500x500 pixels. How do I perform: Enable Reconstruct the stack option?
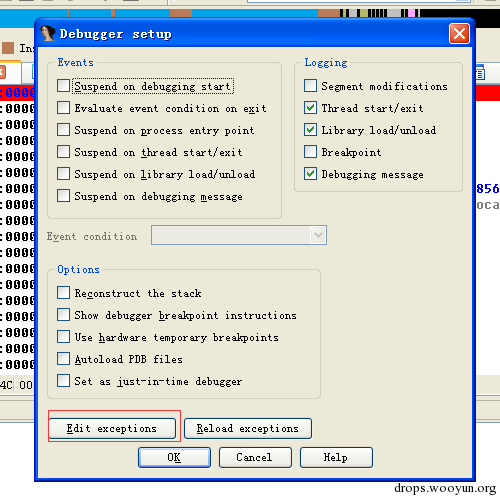[63, 293]
